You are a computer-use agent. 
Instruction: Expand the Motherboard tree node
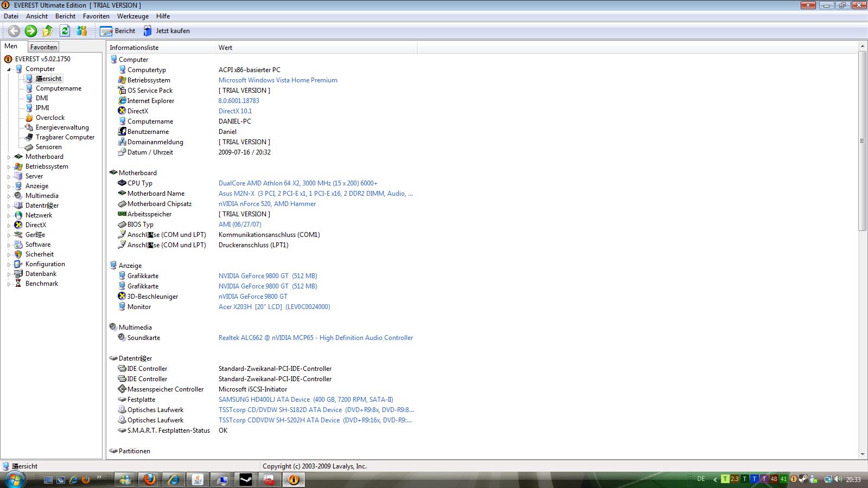[x=9, y=157]
